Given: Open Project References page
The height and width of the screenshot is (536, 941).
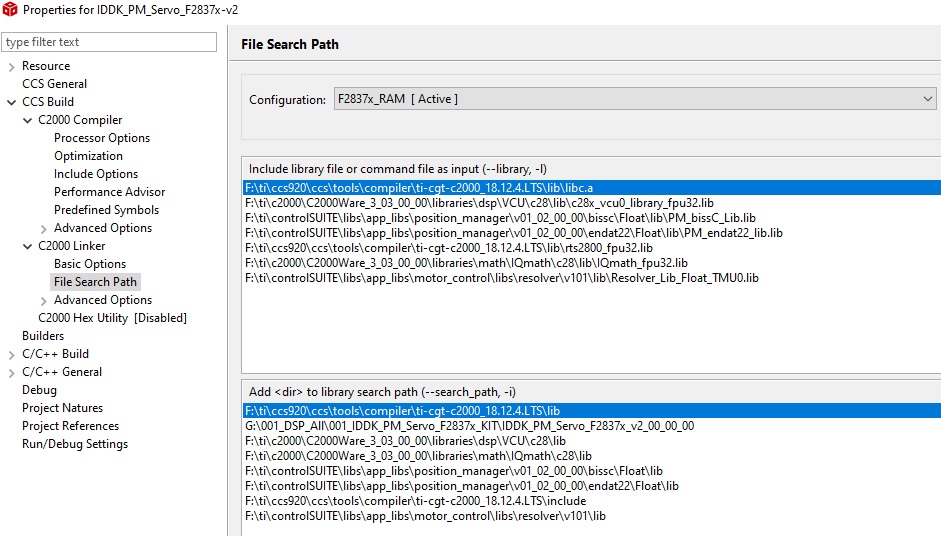Looking at the screenshot, I should (x=70, y=426).
